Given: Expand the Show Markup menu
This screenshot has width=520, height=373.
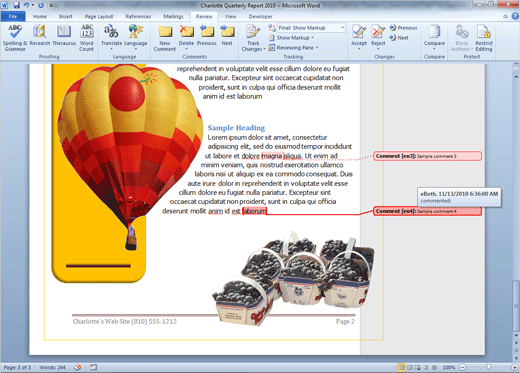Looking at the screenshot, I should [x=292, y=38].
